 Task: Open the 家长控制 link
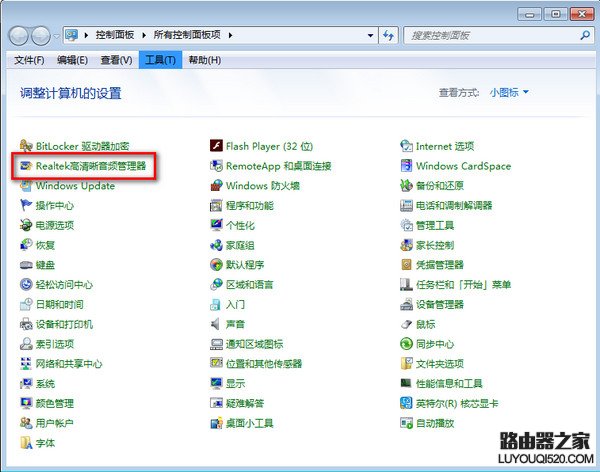435,245
